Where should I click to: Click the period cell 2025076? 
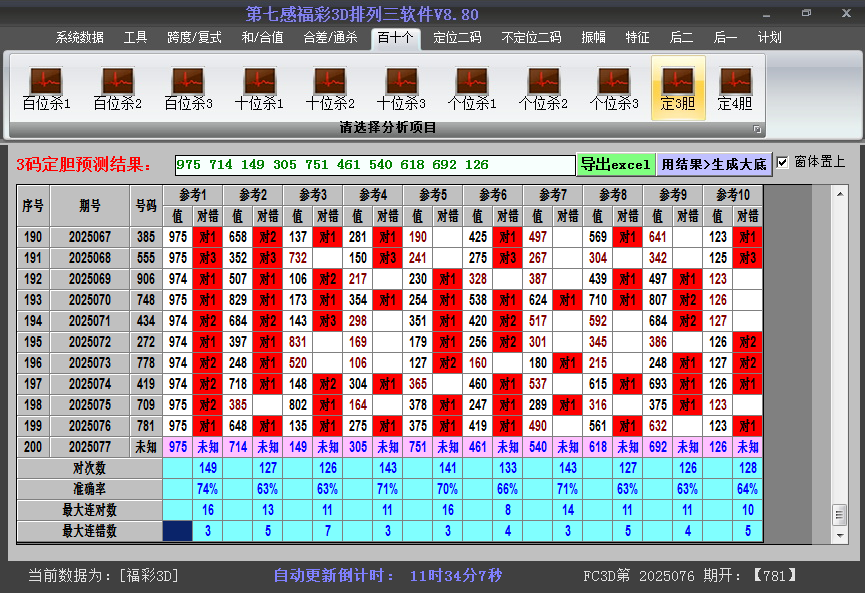click(x=90, y=426)
